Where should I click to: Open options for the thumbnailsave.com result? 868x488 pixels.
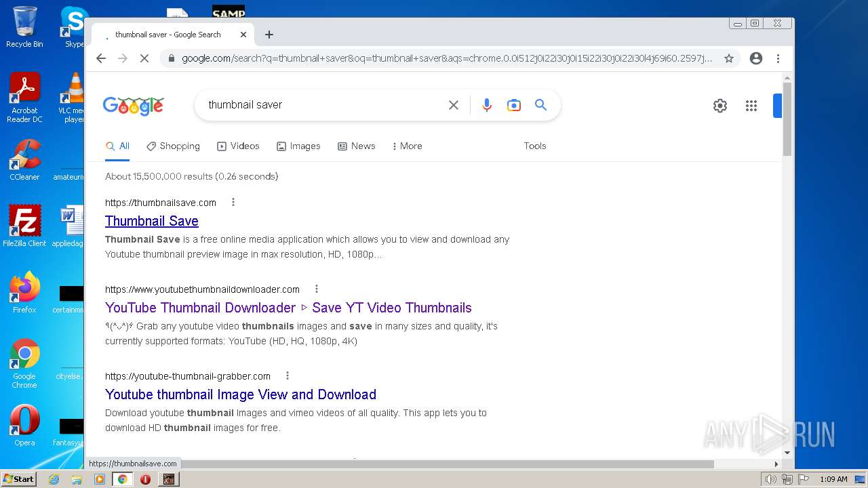[x=233, y=202]
